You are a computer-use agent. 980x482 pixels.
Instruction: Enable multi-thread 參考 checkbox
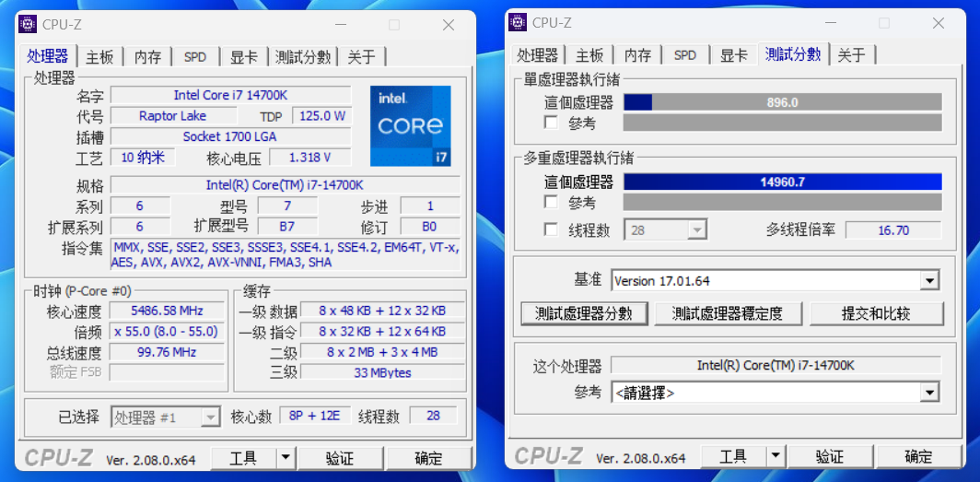(551, 202)
